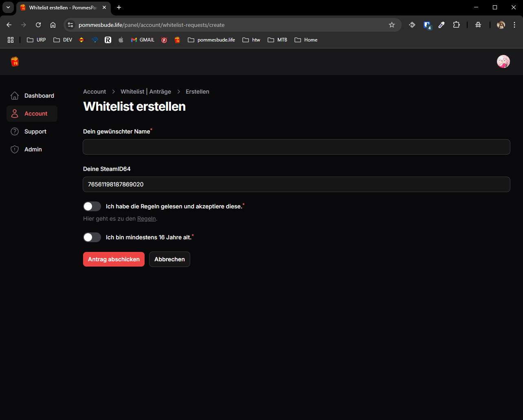Click the PommesBude fries logo in header
This screenshot has width=523, height=420.
[x=15, y=61]
